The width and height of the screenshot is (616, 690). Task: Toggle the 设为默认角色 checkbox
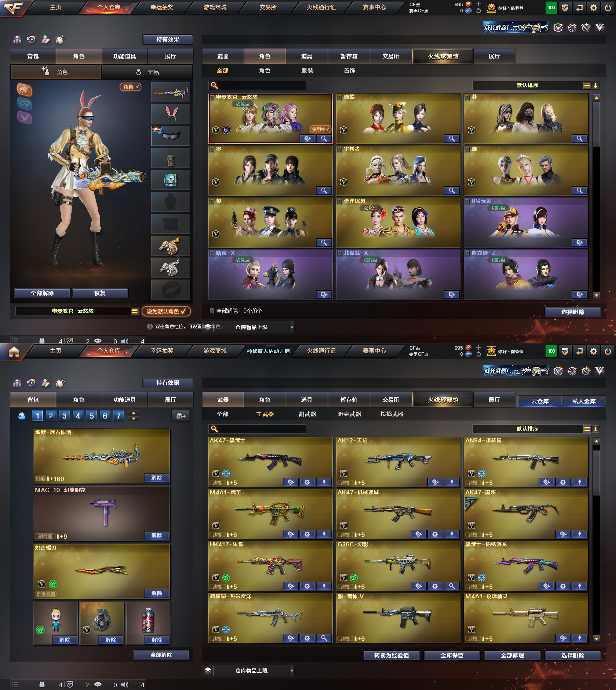coord(166,311)
